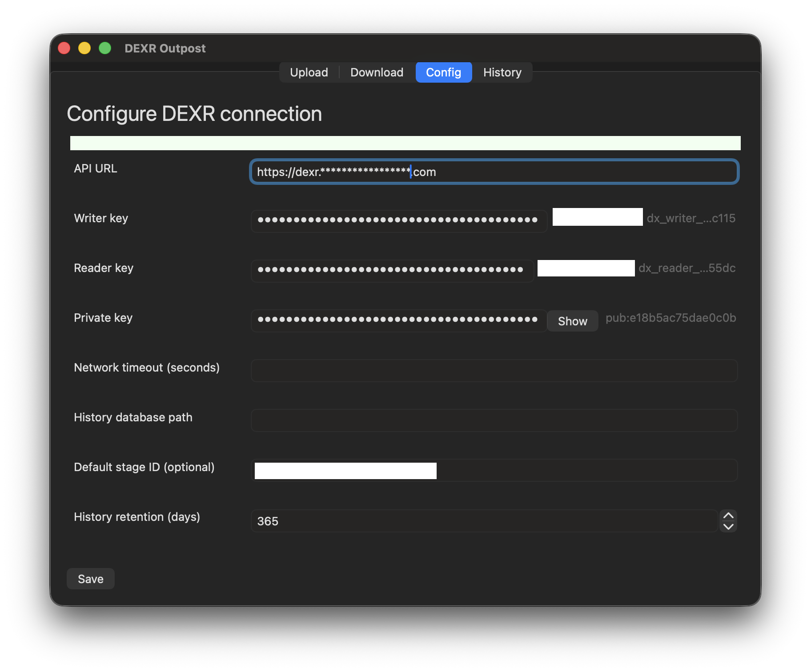Click the dx_reader_...55dc key hint text

(687, 268)
